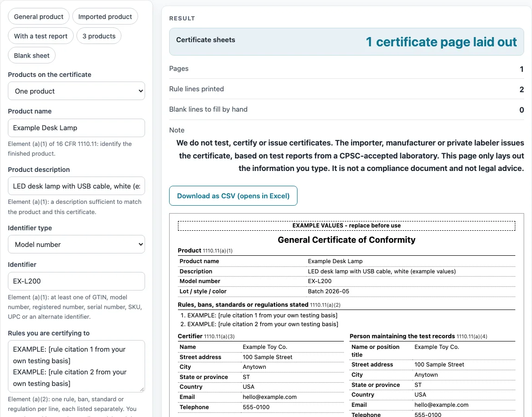Screen dimensions: 532x417
Task: Edit the Rules you are certifying to textarea
Action: click(x=76, y=366)
